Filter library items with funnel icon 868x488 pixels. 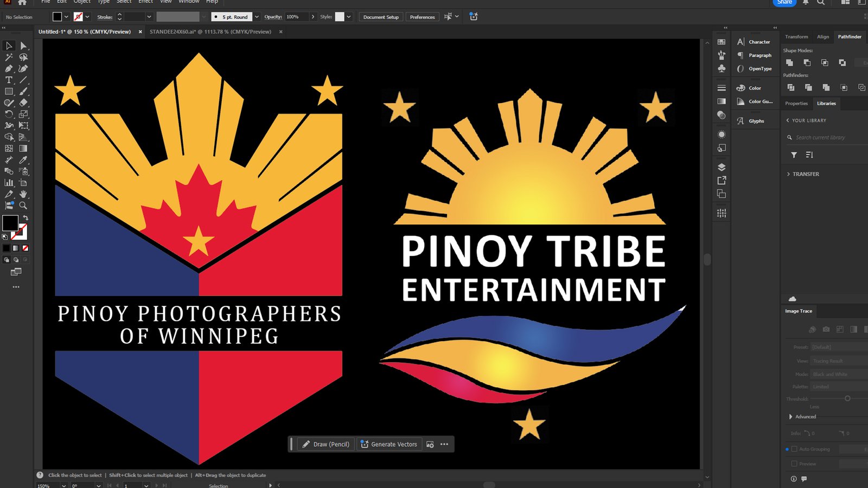pos(794,155)
